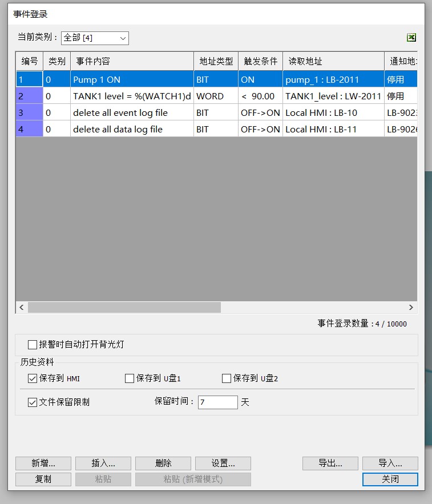Close the dialog with 关闭 button

[390, 479]
